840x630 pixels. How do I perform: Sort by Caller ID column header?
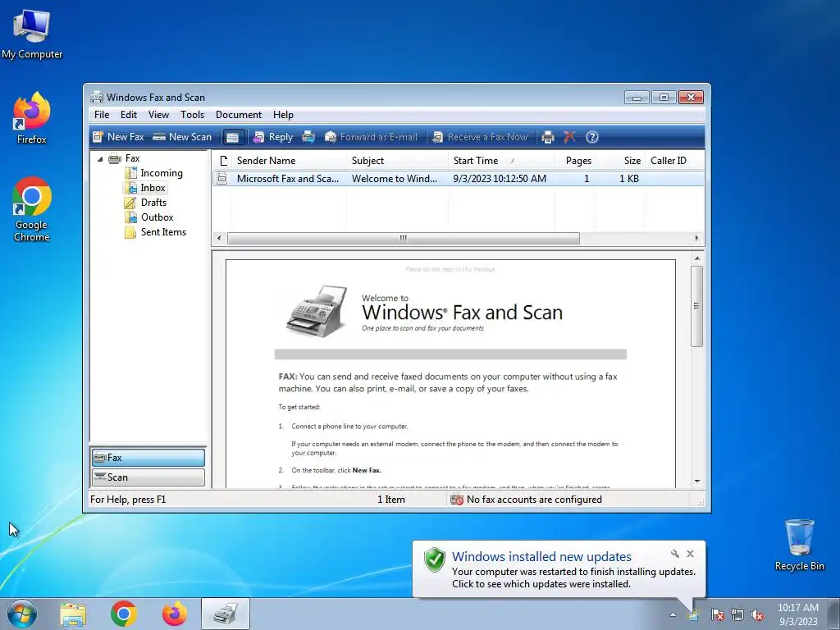coord(674,161)
